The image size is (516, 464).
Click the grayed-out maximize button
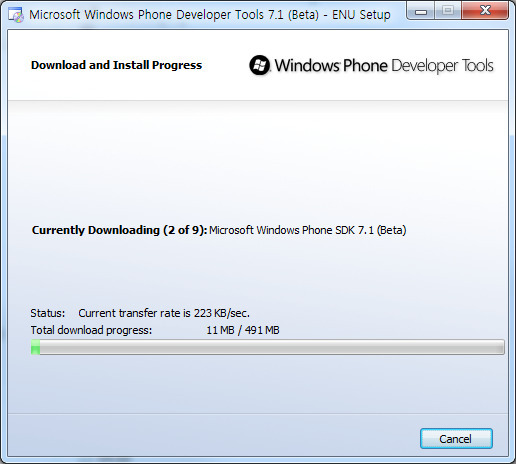(448, 11)
